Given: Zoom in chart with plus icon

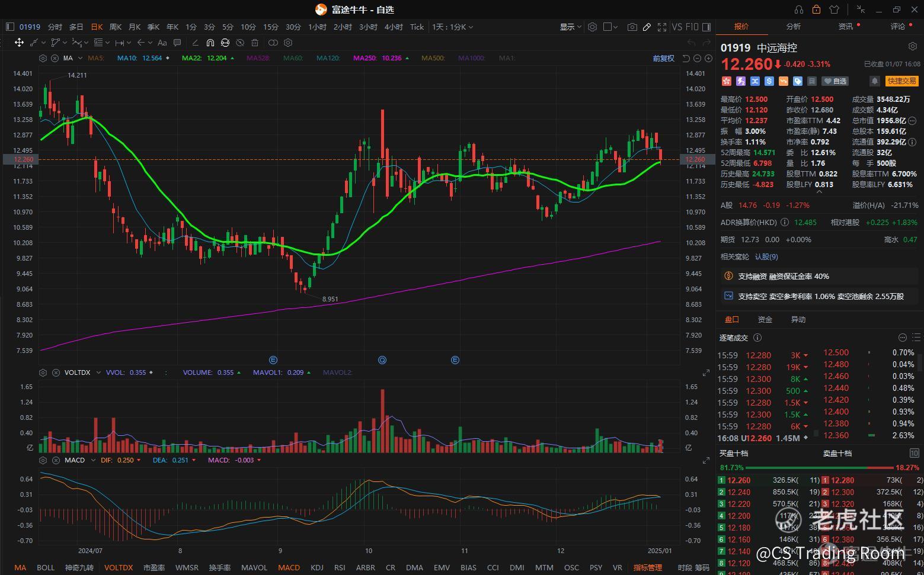Looking at the screenshot, I should click(708, 58).
